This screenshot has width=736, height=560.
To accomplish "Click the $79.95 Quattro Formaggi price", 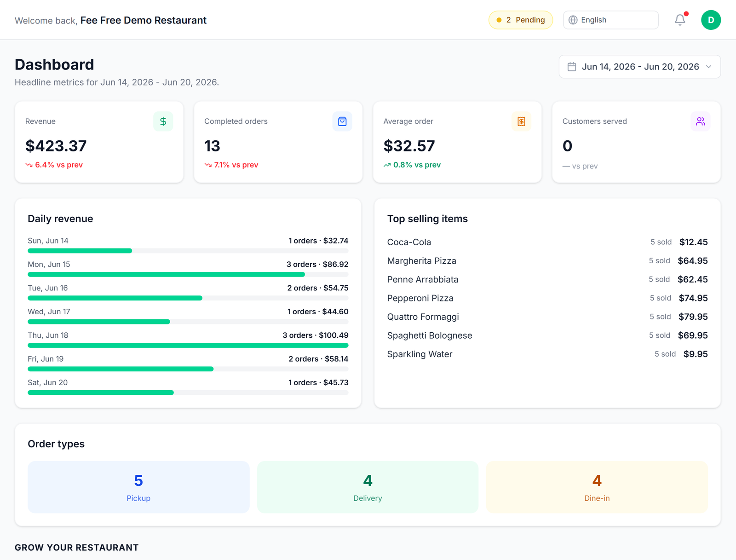I will 693,317.
